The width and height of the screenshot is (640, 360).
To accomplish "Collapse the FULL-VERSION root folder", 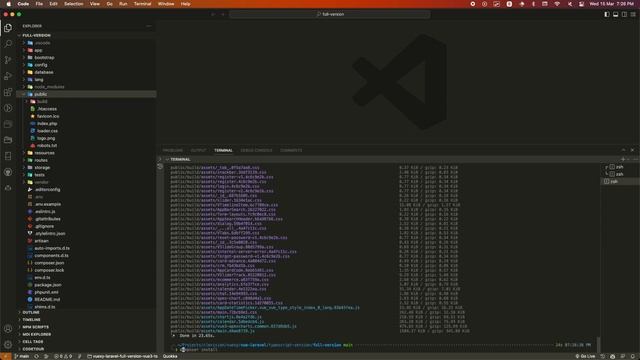I will (x=87, y=36).
